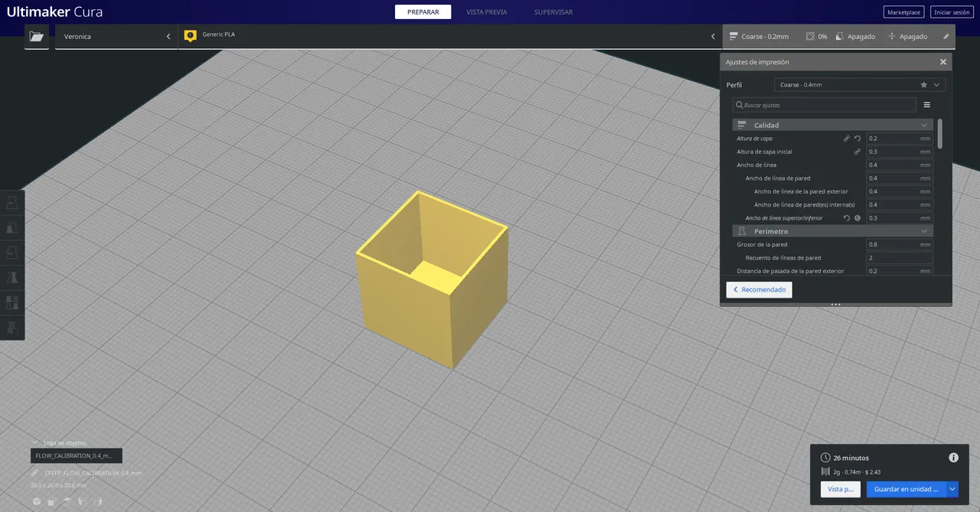Click the pencil icon beside job name
980x512 pixels.
click(35, 473)
